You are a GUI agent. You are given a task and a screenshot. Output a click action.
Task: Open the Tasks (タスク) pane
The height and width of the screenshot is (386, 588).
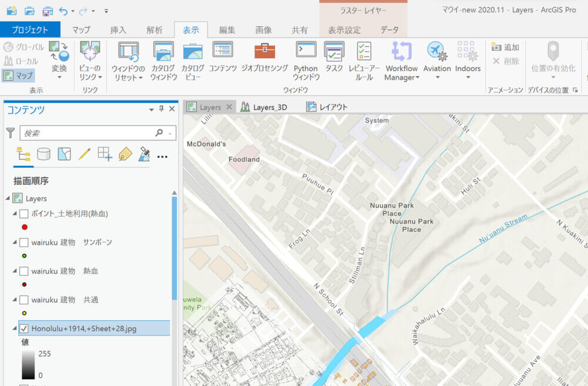point(334,57)
